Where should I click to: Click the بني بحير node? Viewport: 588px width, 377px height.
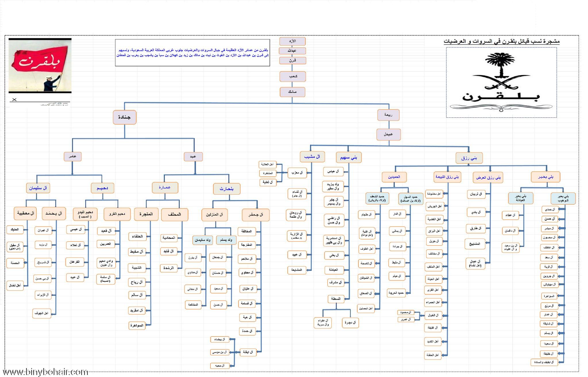tap(546, 177)
